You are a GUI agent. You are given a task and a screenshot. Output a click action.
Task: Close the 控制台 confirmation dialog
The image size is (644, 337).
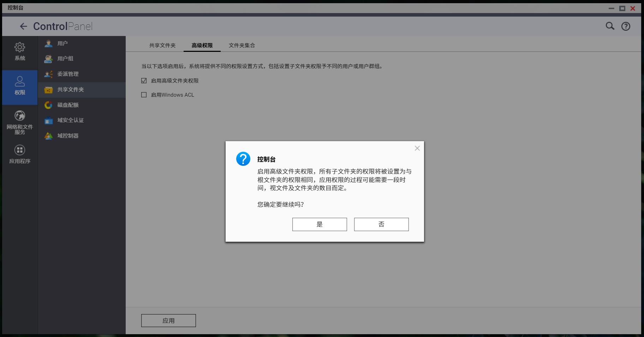click(x=417, y=148)
